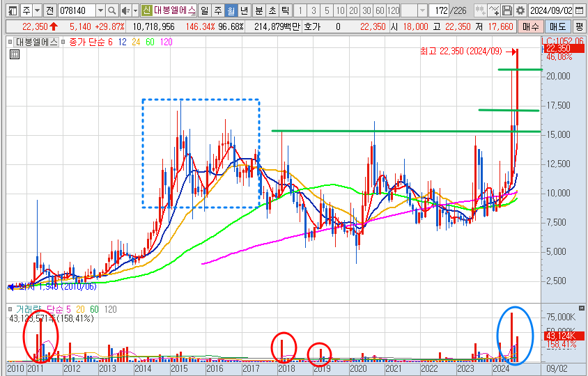Click the 매수 buy button
The image size is (588, 376).
[531, 26]
